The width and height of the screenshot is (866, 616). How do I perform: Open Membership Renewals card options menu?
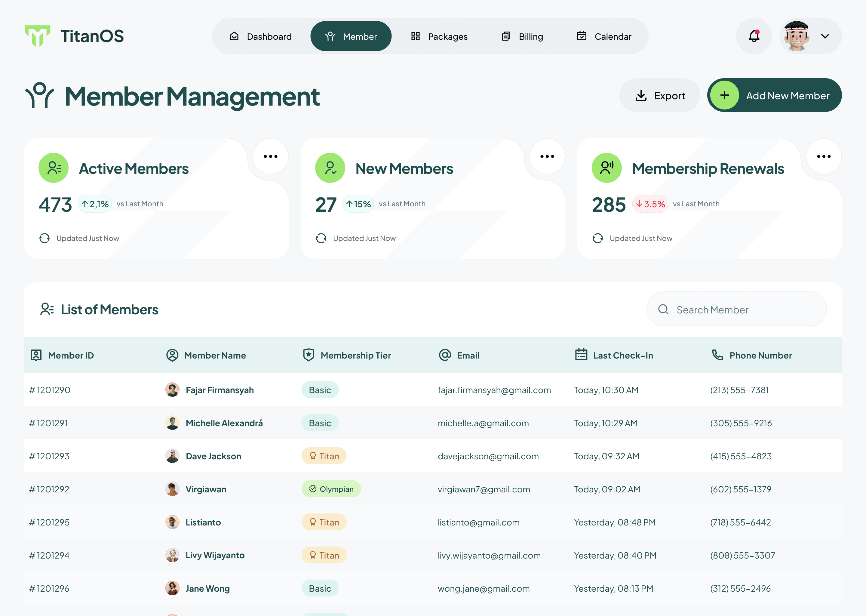pyautogui.click(x=824, y=156)
